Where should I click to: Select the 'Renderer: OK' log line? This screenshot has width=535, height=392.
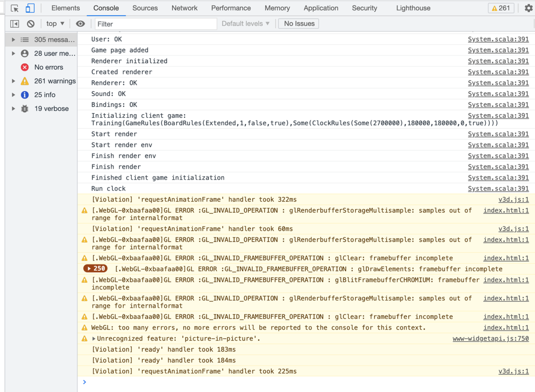coord(114,83)
